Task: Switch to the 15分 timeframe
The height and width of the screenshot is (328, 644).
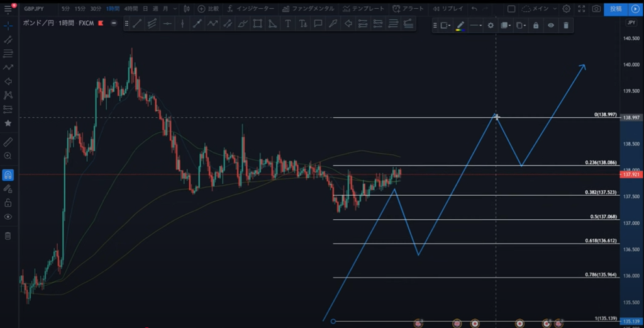Action: click(80, 9)
